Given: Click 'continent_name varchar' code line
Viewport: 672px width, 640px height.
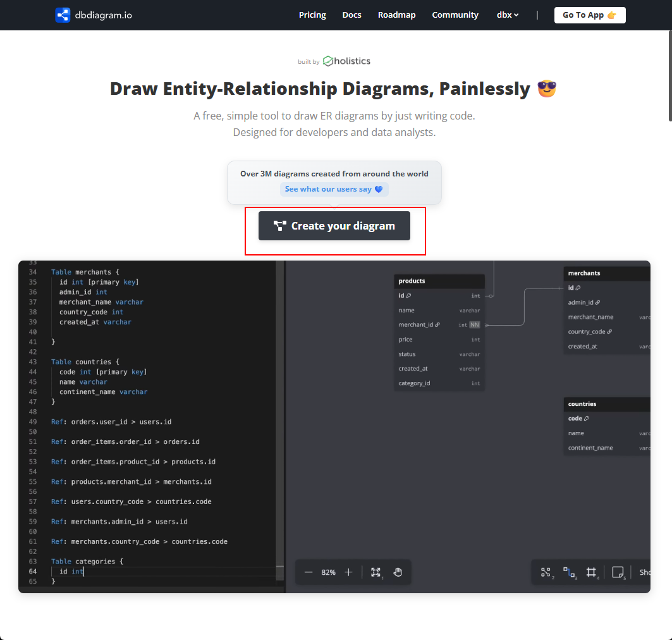Looking at the screenshot, I should point(103,392).
